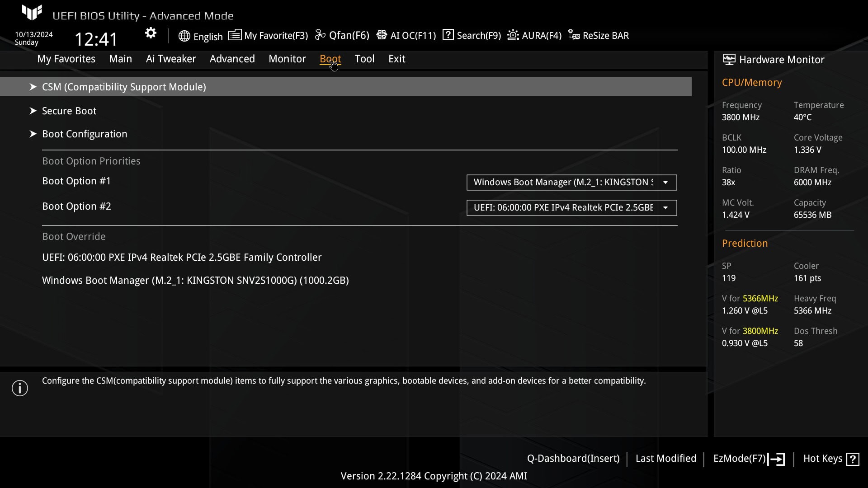868x488 pixels.
Task: Open Boot Option #2 dropdown arrow
Action: coord(665,208)
